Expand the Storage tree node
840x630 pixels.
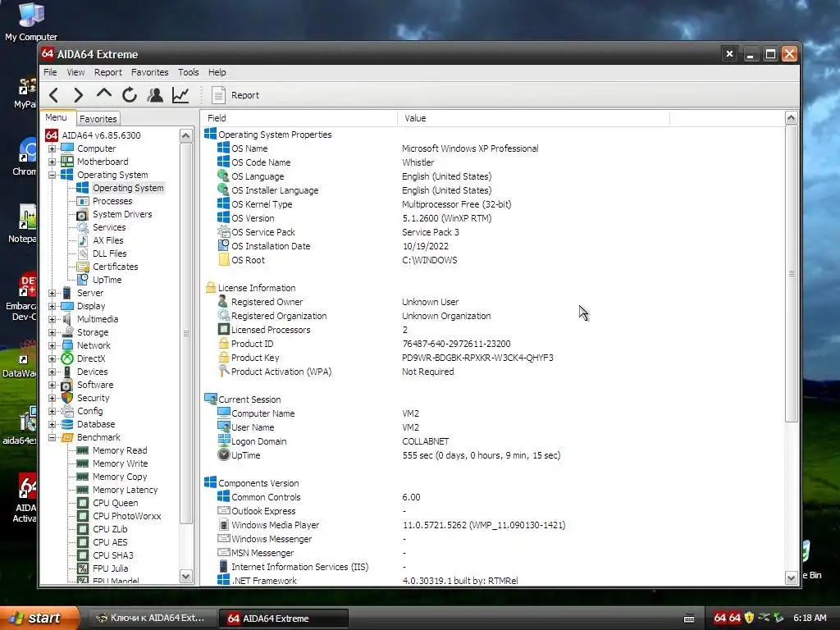(52, 332)
